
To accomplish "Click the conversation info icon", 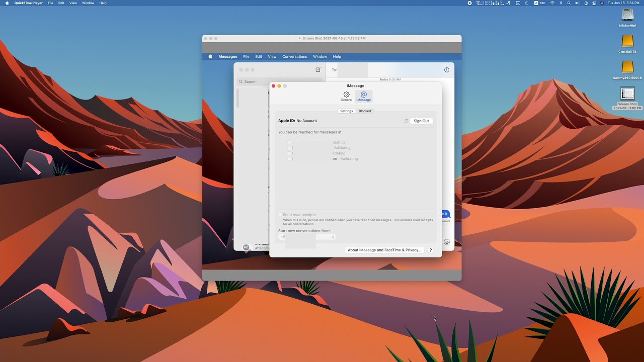I will click(446, 70).
